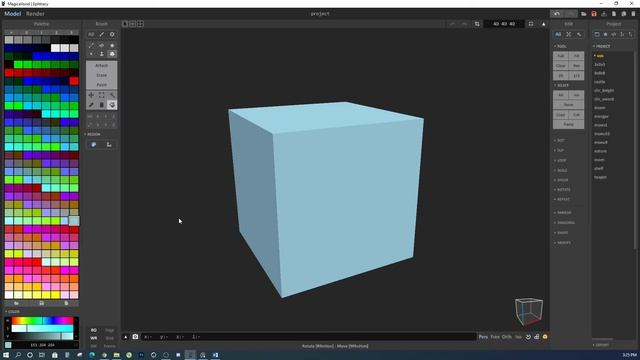Switch camera to Orth mode
The height and width of the screenshot is (360, 640).
tap(507, 337)
